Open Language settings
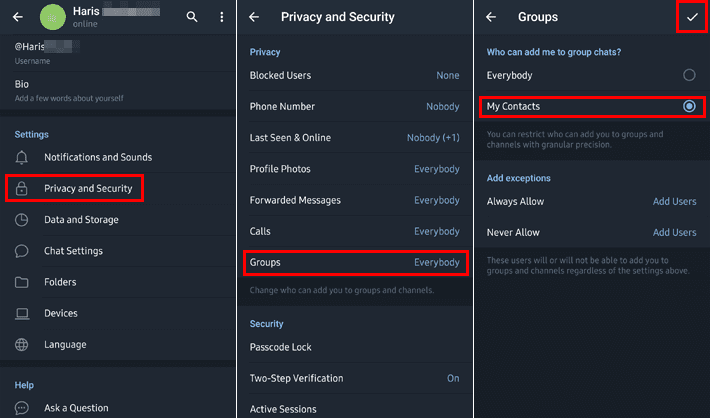Screen dimensions: 710x418 (118, 345)
